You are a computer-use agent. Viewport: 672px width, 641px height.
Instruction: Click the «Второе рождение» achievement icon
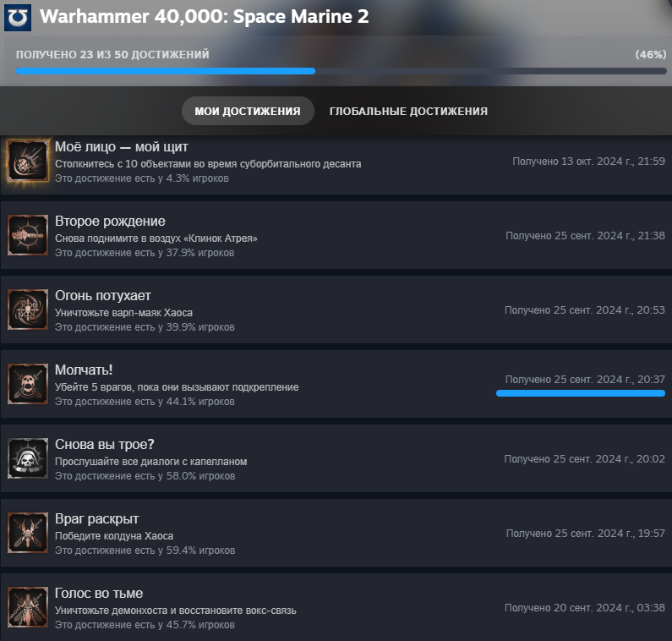click(x=28, y=235)
